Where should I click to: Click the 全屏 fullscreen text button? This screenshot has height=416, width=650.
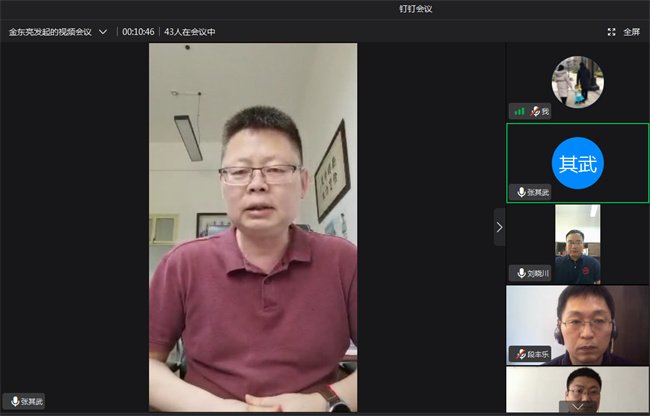[631, 32]
